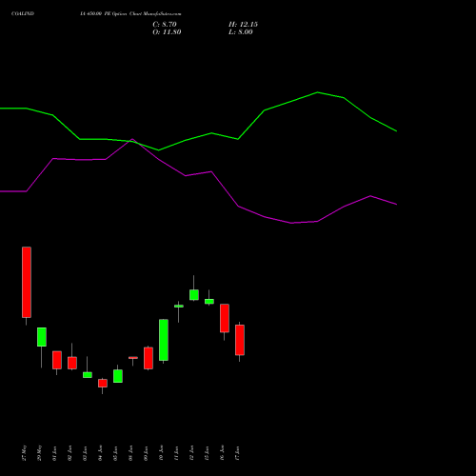Viewport: 476px width, 476px height.
Task: Select the red candle for 16 Jun
Action: (225, 318)
